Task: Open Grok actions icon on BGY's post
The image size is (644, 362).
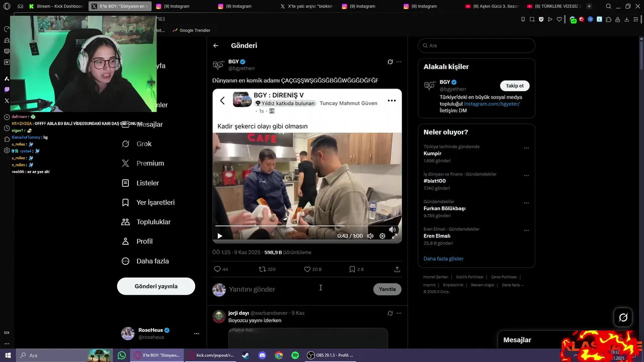Action: pos(390,62)
